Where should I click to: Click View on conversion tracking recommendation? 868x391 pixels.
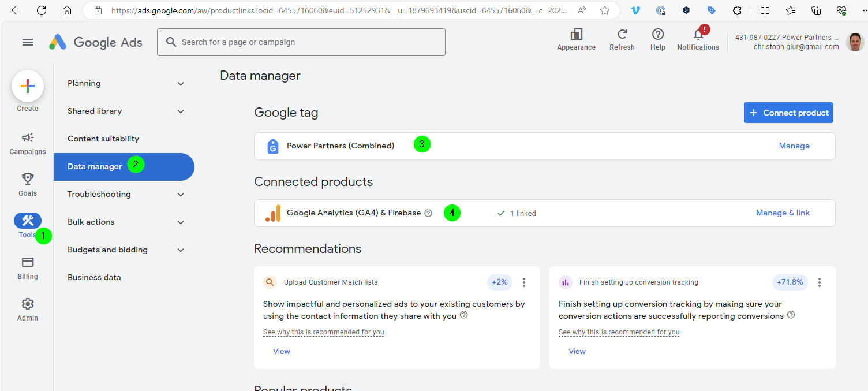[577, 352]
